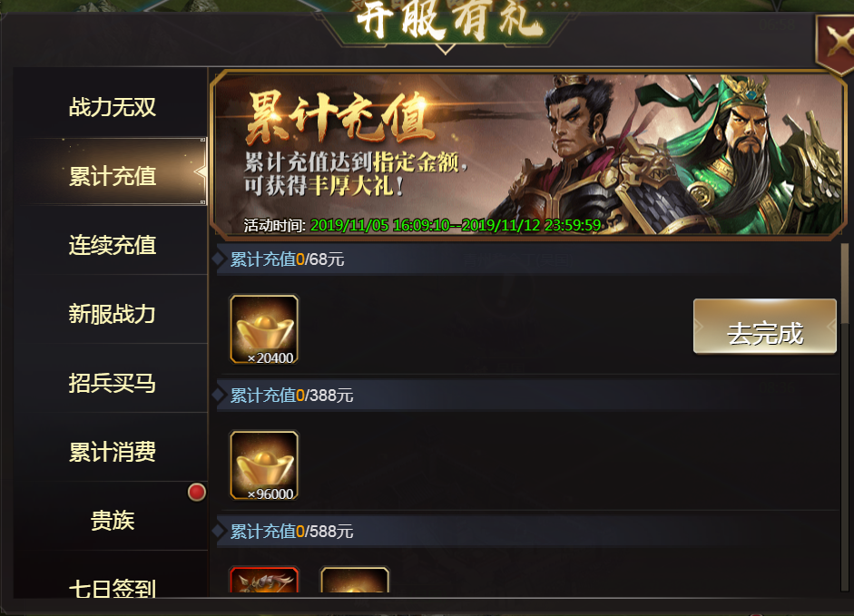This screenshot has width=854, height=616.
Task: Click the diamond marker beside 累计充值0/68元
Action: pyautogui.click(x=220, y=259)
